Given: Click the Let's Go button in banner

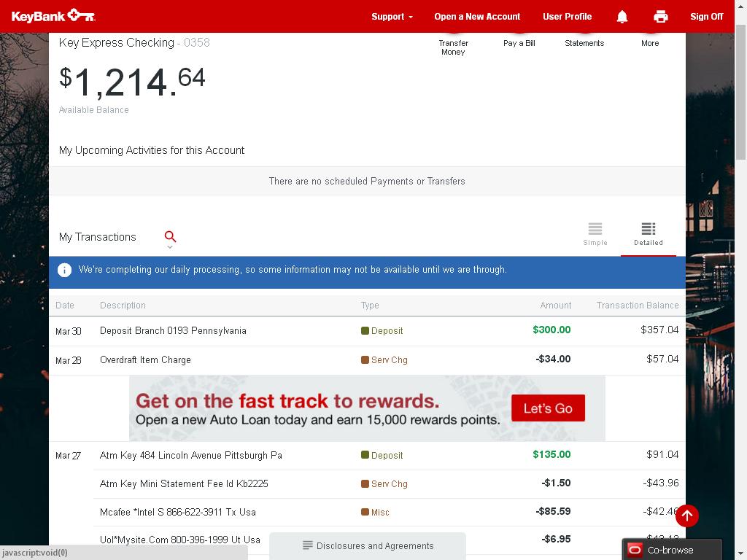Looking at the screenshot, I should coord(548,408).
